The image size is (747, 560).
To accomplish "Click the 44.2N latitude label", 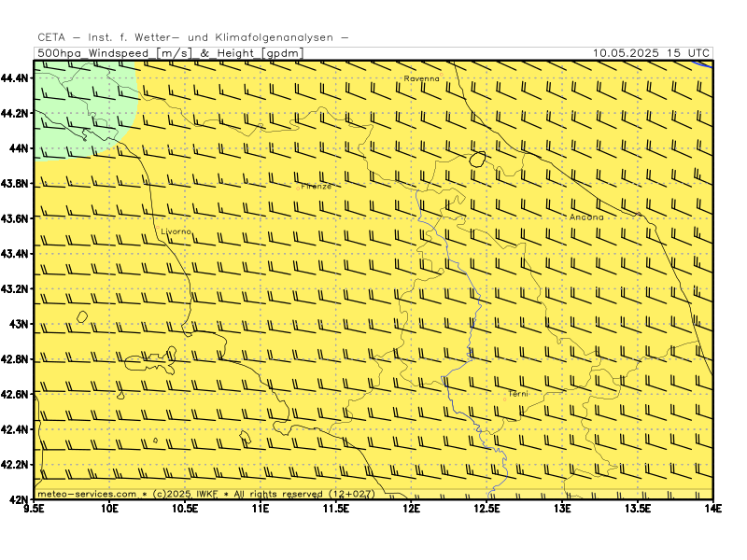I will 15,113.
